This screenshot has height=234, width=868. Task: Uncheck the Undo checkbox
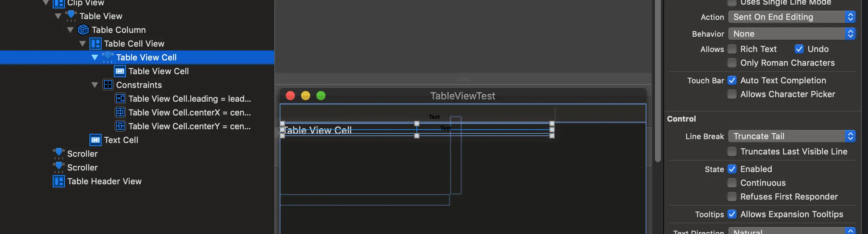[799, 49]
